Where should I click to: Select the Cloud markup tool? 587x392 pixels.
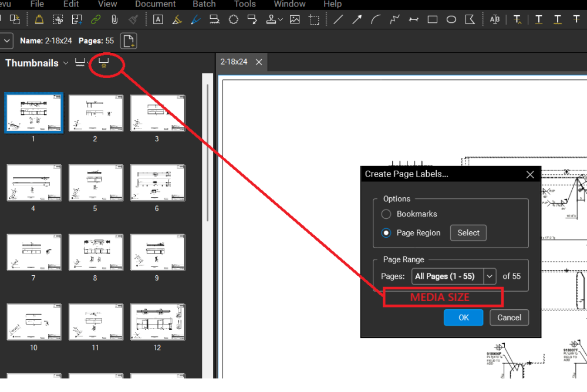pyautogui.click(x=234, y=19)
